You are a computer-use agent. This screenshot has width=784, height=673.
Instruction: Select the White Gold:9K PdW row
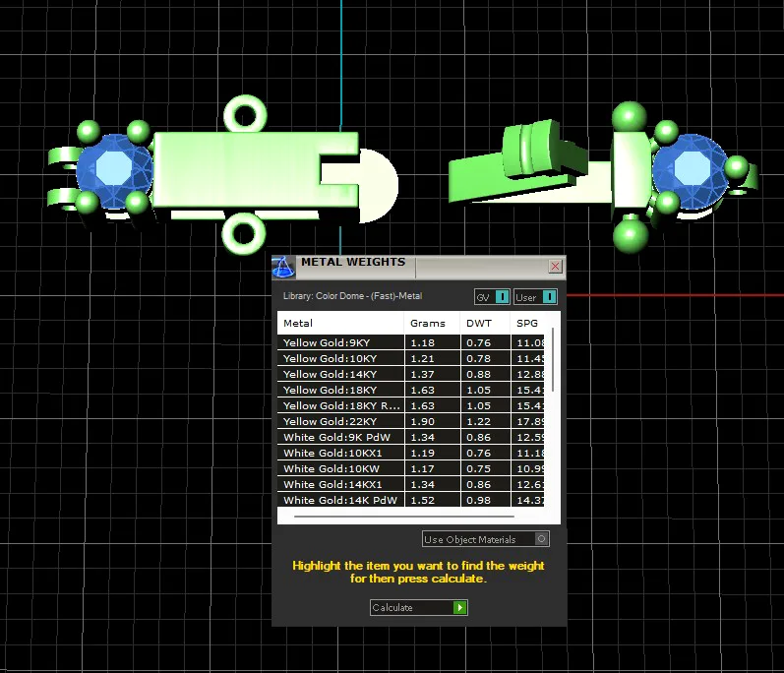[x=410, y=437]
